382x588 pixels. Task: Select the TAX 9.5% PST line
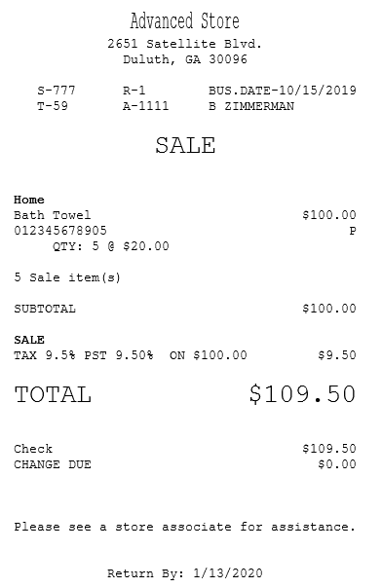[x=185, y=355]
